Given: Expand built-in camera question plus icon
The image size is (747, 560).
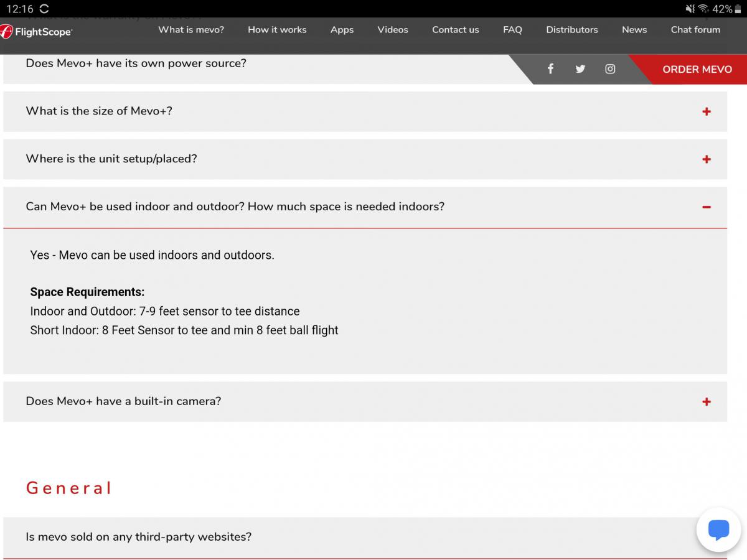Looking at the screenshot, I should point(707,402).
